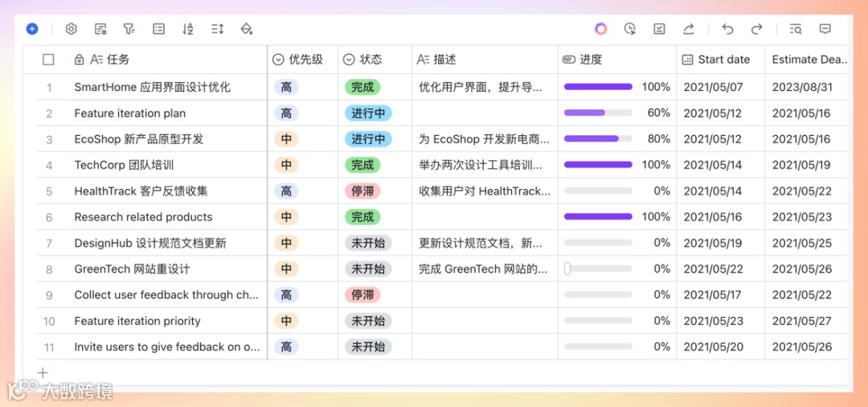Click the share arrow toolbar icon
The width and height of the screenshot is (868, 407).
689,29
